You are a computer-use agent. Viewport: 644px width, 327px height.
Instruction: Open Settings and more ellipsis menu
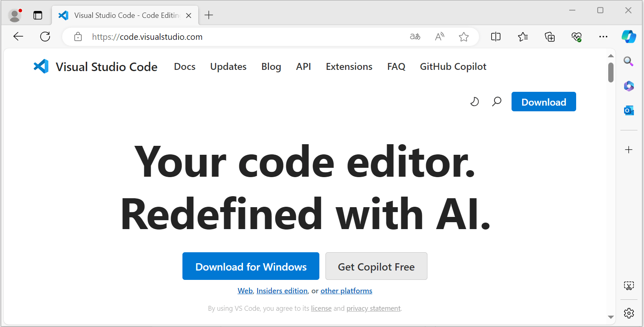tap(603, 37)
